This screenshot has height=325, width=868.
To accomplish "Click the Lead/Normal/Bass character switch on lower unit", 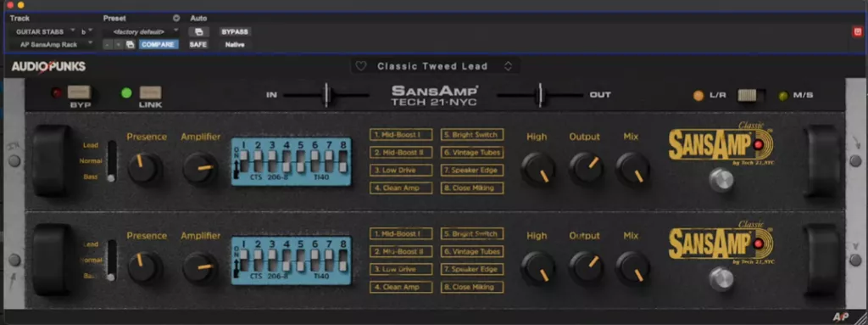I will click(112, 260).
